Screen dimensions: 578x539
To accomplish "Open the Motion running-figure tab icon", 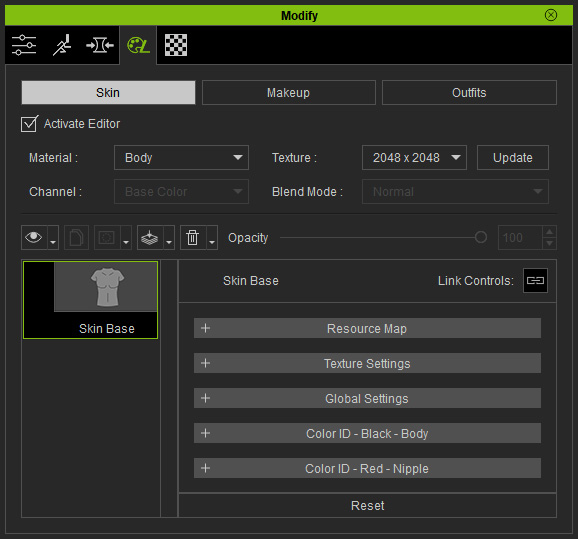I will (62, 45).
